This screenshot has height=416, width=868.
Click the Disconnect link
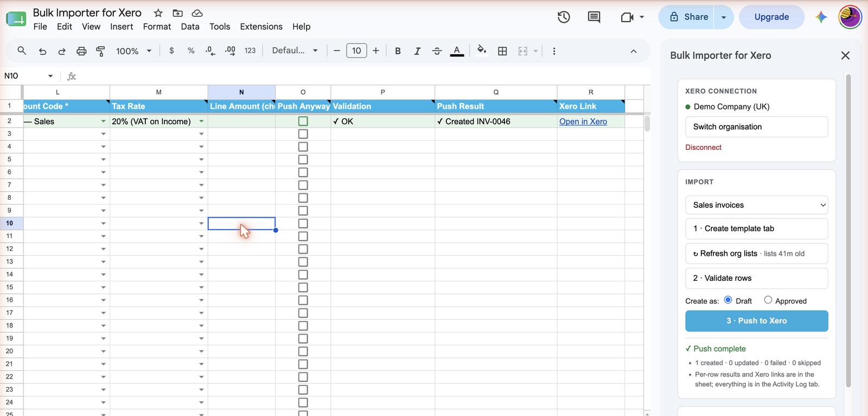tap(703, 147)
